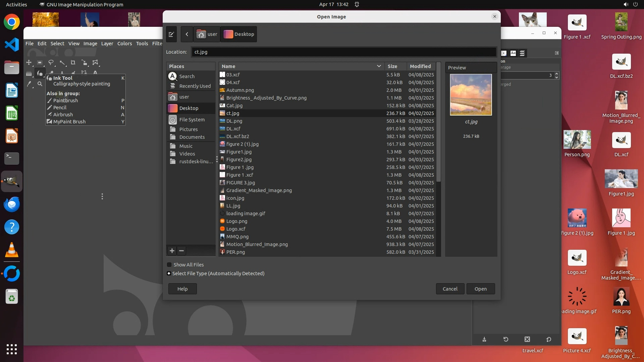The width and height of the screenshot is (644, 362).
Task: Select the Zoom magnifier tool
Action: 40,84
